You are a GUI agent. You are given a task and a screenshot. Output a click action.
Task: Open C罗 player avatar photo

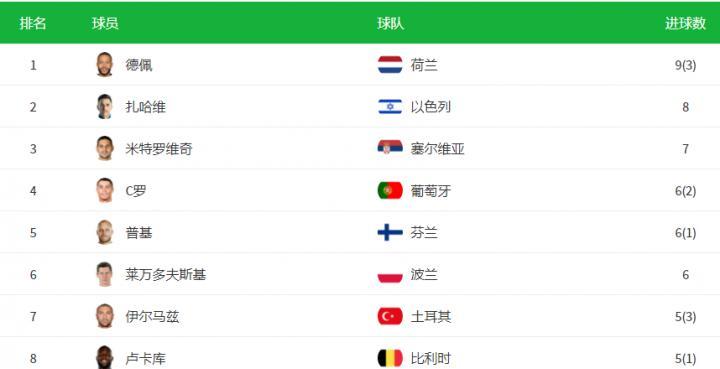pos(105,190)
